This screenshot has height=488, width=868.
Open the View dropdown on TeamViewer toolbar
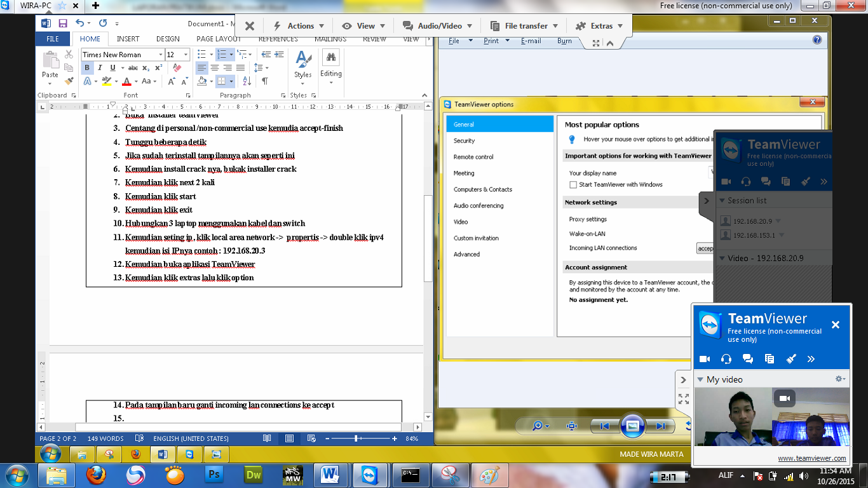pyautogui.click(x=363, y=26)
